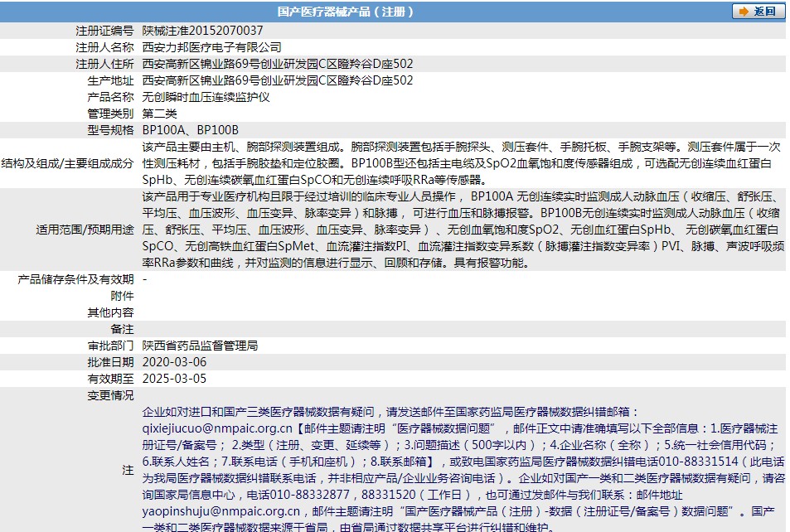The height and width of the screenshot is (532, 790).
Task: Select approval department 陕西省药品监督管理局
Action: (200, 346)
